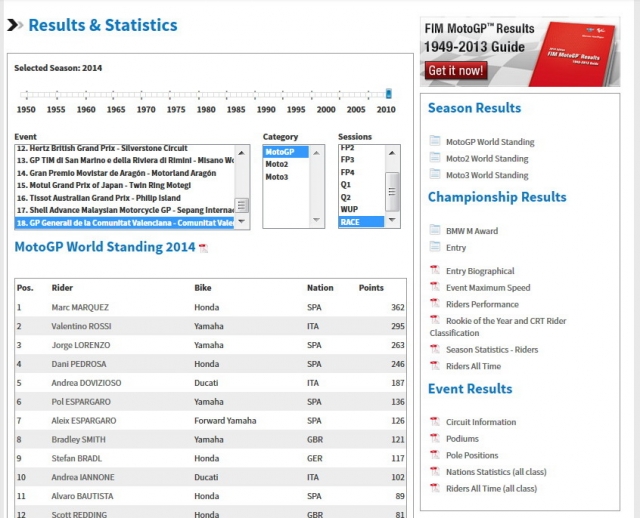Choose MotoGP category
Image resolution: width=640 pixels, height=518 pixels.
pyautogui.click(x=286, y=152)
